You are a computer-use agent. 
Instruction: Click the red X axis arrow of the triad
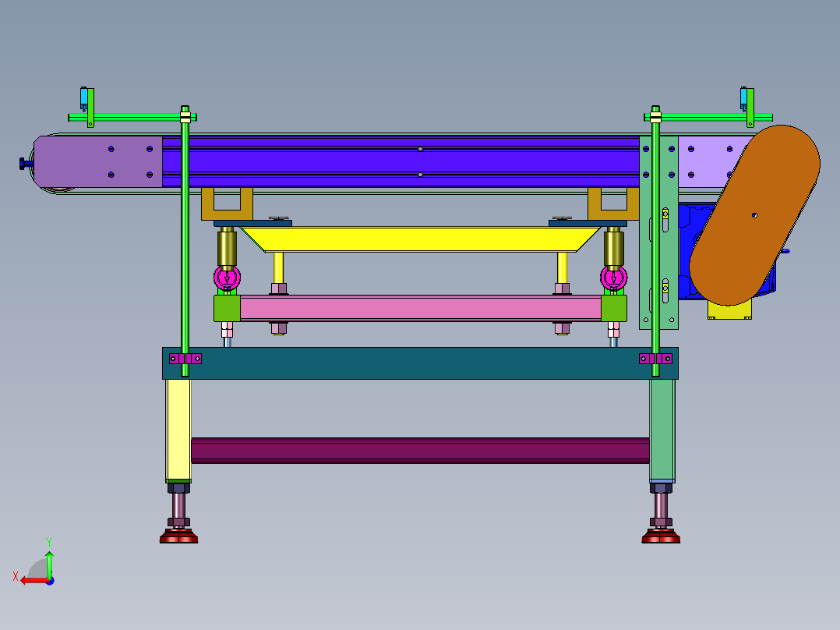[30, 579]
